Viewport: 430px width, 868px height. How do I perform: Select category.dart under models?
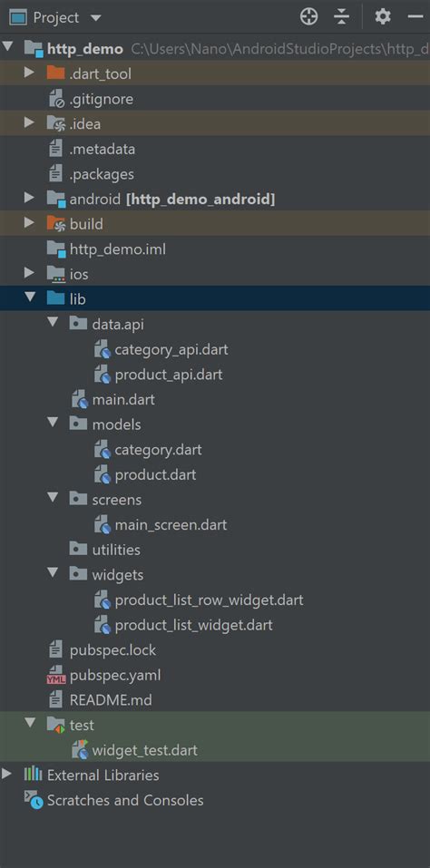pos(158,450)
